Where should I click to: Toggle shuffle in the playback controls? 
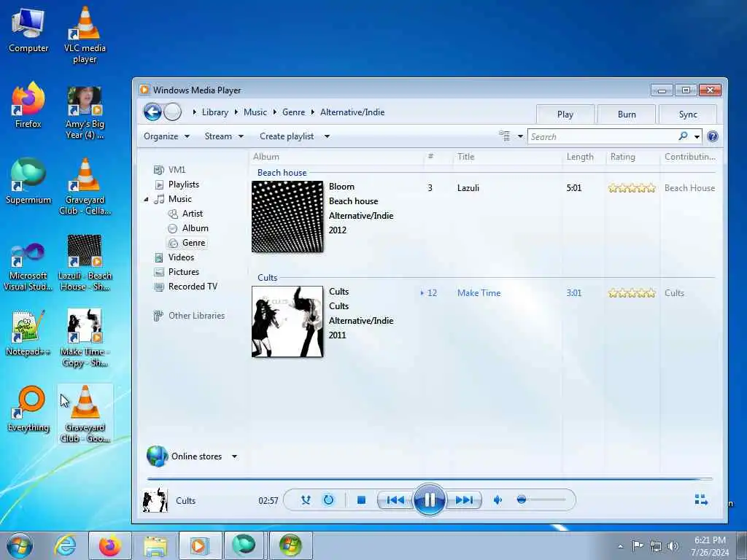coord(306,500)
